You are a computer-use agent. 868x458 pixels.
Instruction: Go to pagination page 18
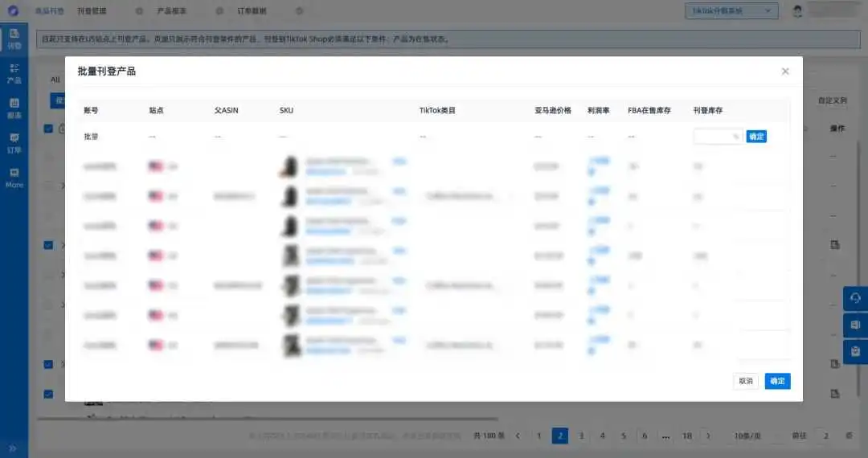click(x=687, y=436)
